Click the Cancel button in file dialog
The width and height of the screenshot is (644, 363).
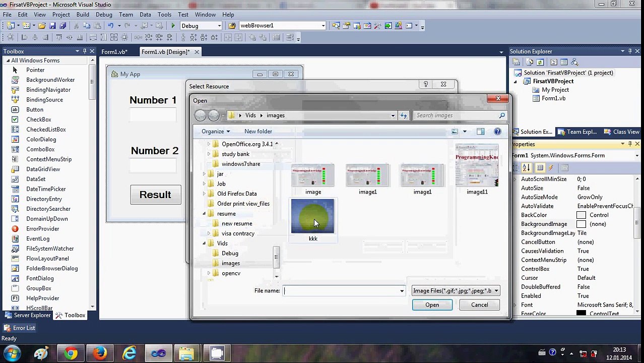point(479,305)
